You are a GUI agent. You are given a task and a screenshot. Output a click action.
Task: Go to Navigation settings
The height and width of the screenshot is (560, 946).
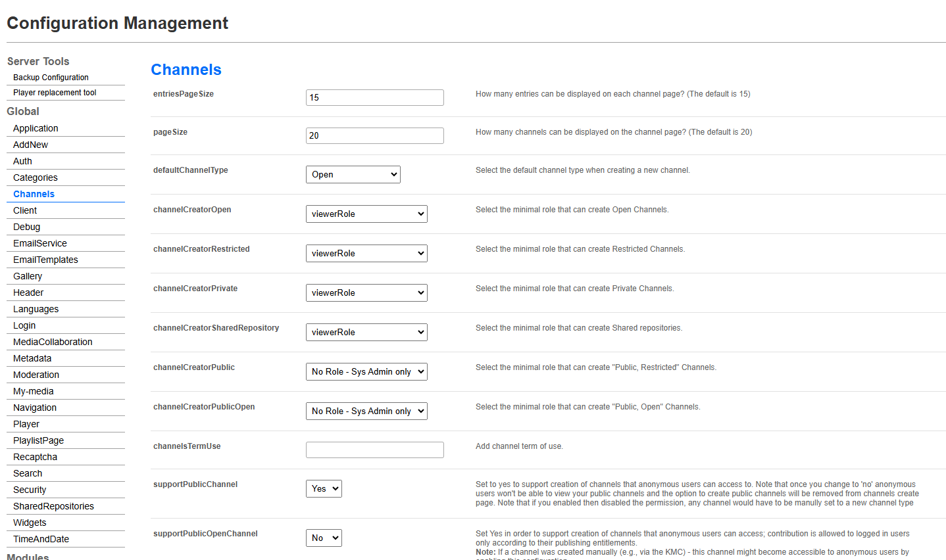click(35, 408)
